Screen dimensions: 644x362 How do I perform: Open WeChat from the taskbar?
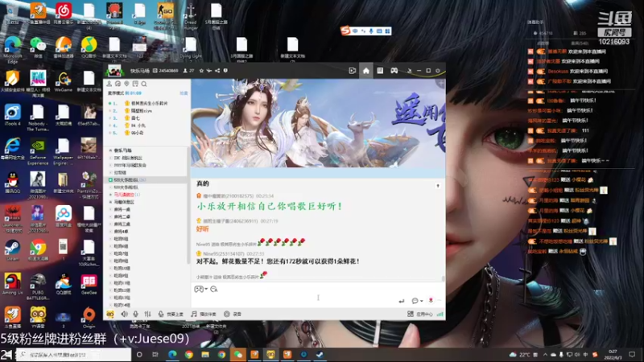[237, 355]
